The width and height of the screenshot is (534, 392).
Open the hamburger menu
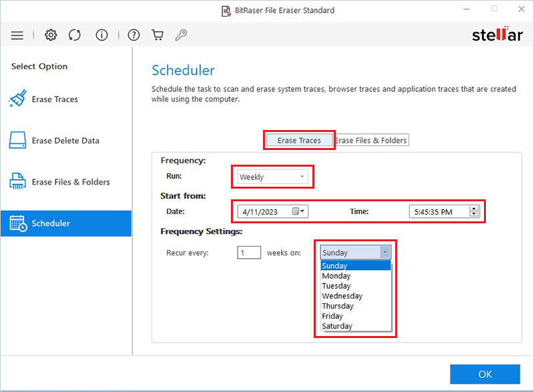[x=17, y=35]
